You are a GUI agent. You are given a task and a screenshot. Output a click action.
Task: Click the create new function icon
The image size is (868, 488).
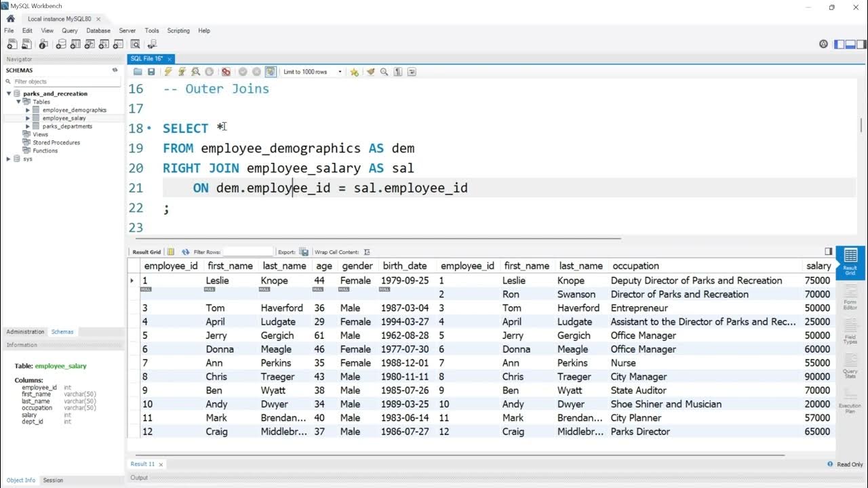coord(118,44)
